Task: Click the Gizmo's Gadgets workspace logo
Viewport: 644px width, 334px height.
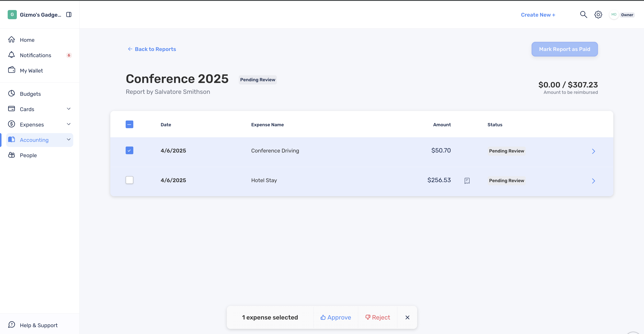Action: tap(12, 15)
